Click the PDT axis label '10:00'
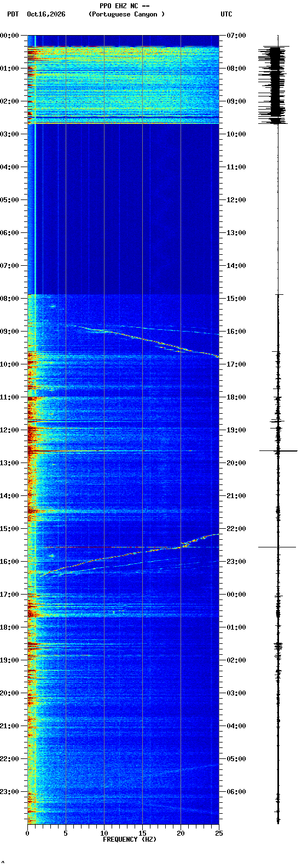302x868 pixels. click(10, 364)
